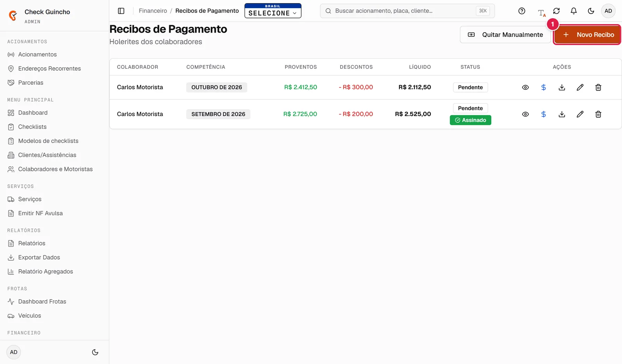Click the Check Guincho logo
The width and height of the screenshot is (622, 364).
(13, 16)
